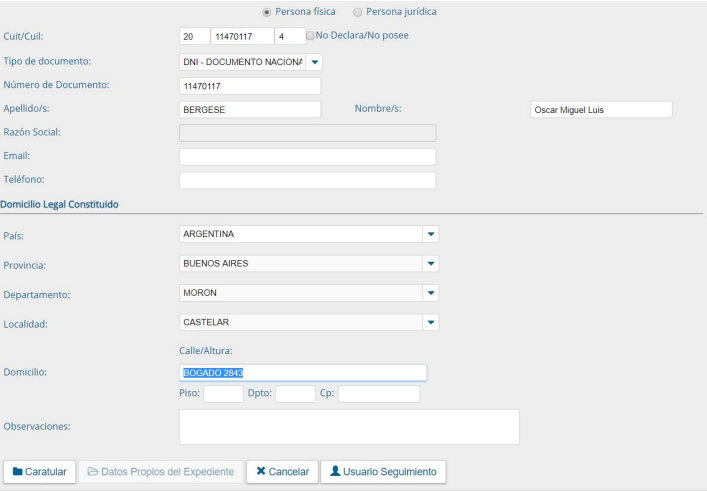The image size is (707, 491).
Task: Open the País dropdown arrow
Action: [432, 234]
